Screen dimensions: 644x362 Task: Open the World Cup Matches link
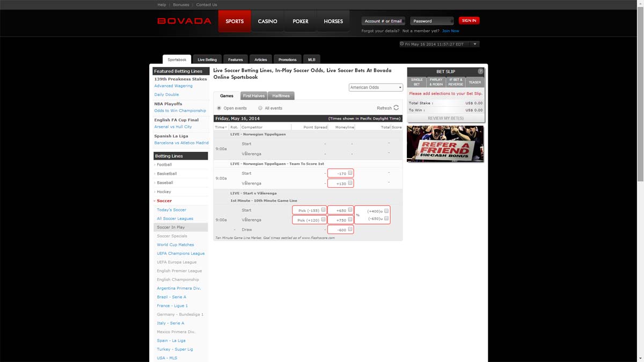coord(175,245)
